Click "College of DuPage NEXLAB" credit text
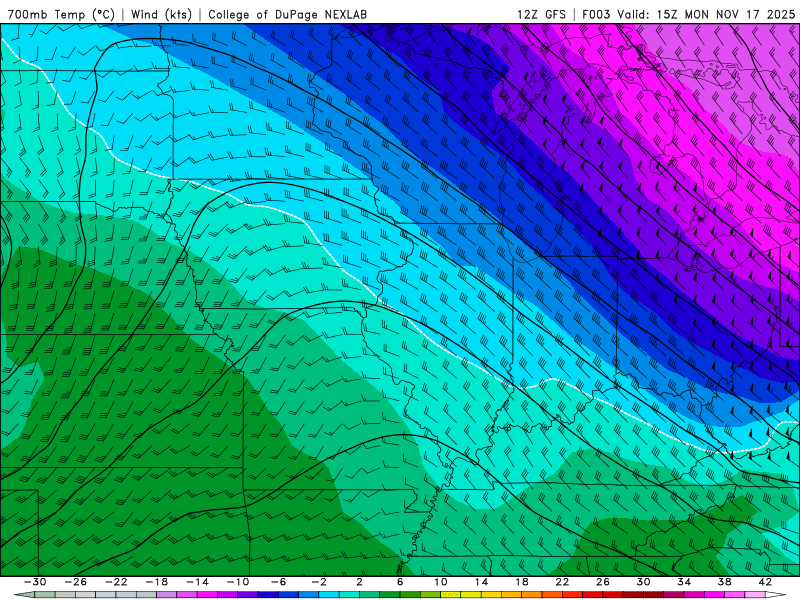The image size is (800, 600). click(x=287, y=14)
